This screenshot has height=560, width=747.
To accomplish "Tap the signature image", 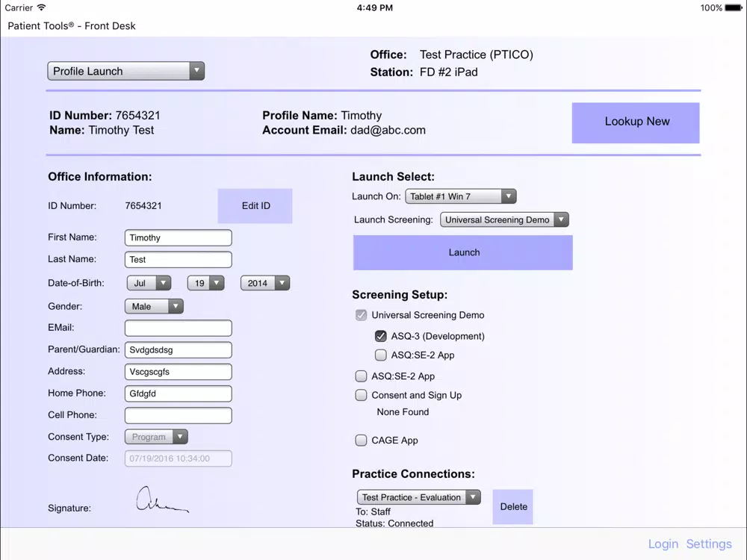I will (x=162, y=500).
